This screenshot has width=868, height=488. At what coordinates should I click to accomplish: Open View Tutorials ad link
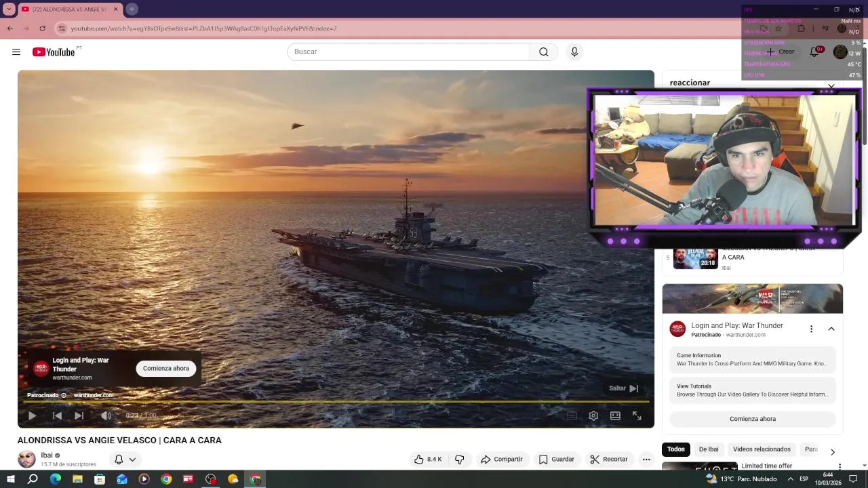(753, 390)
